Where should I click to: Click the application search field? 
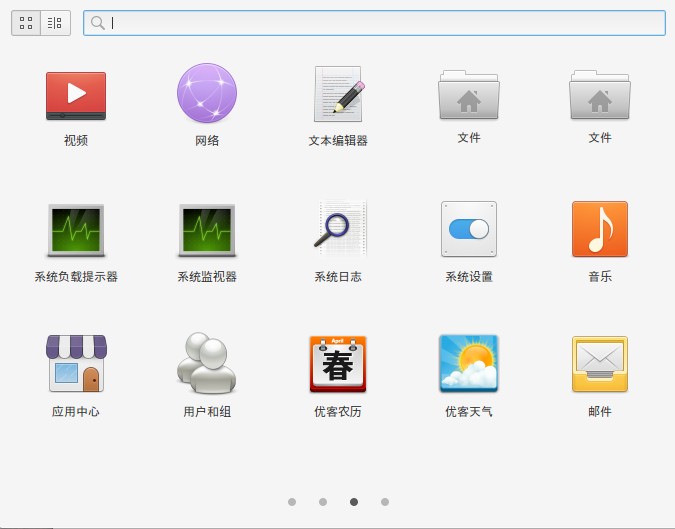[x=374, y=23]
